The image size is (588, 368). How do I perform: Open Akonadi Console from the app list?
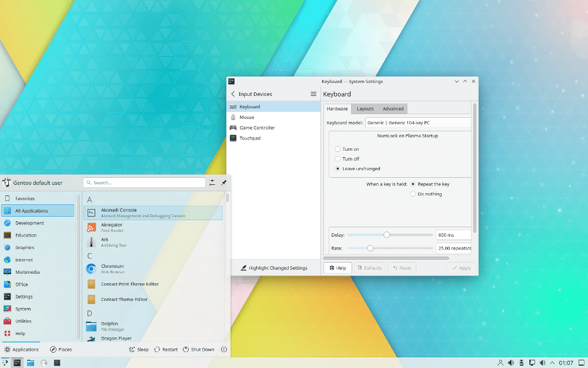click(x=147, y=211)
